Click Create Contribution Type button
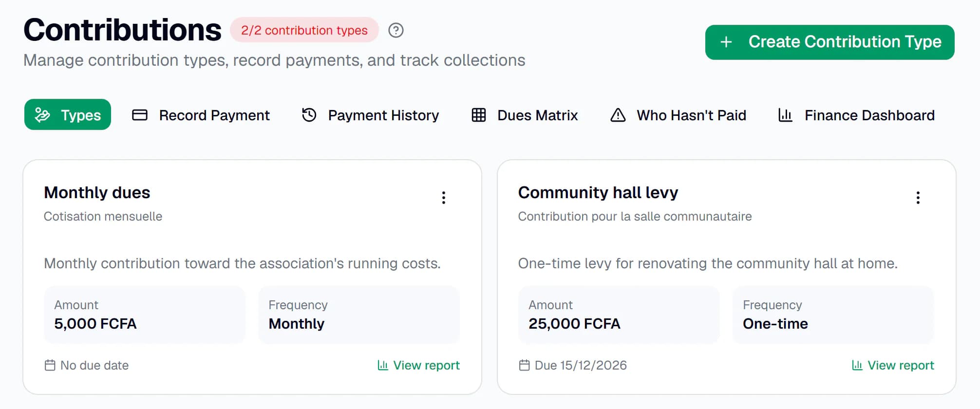 click(x=829, y=42)
